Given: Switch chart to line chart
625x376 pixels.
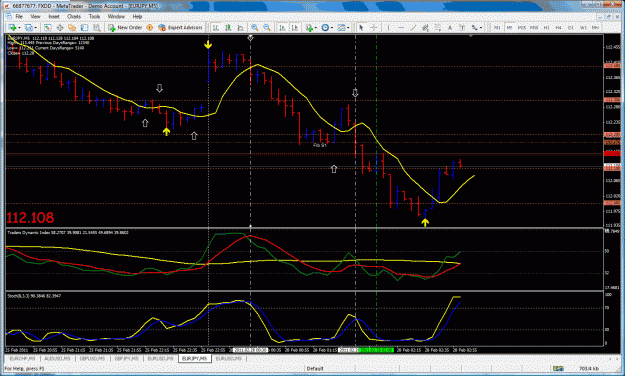Looking at the screenshot, I should [240, 28].
